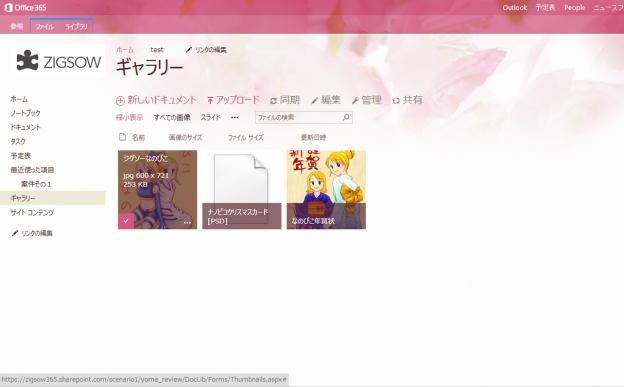
Task: Click the wrench icon beside 管理
Action: (355, 101)
